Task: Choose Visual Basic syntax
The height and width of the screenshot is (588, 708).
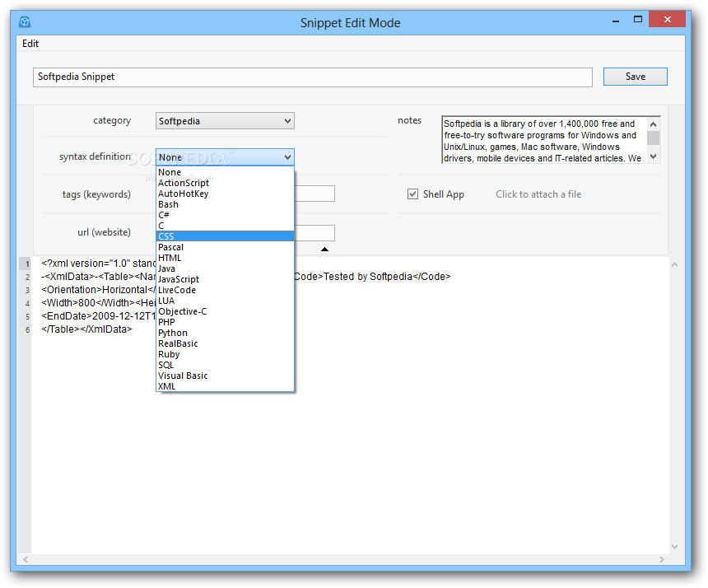Action: point(225,376)
